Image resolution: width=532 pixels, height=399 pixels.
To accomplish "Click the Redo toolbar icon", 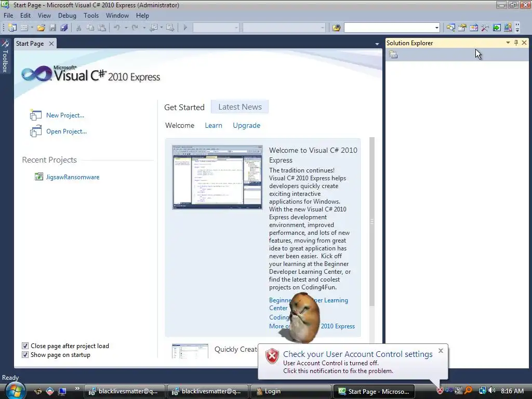I will [135, 28].
